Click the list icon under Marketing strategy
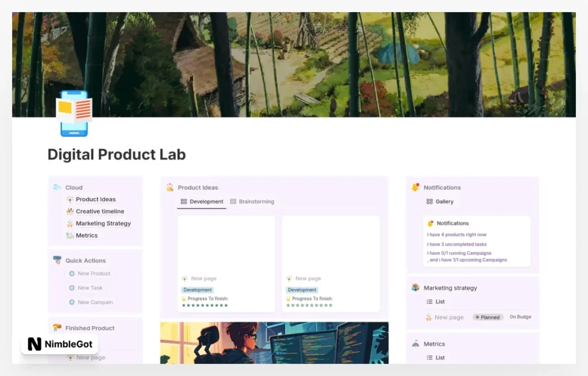588x376 pixels. (x=430, y=302)
